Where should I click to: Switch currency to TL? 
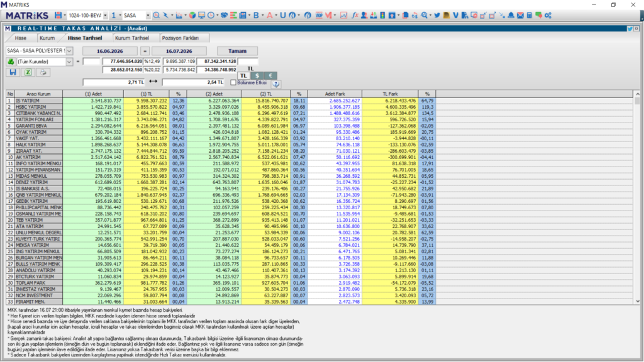point(243,75)
